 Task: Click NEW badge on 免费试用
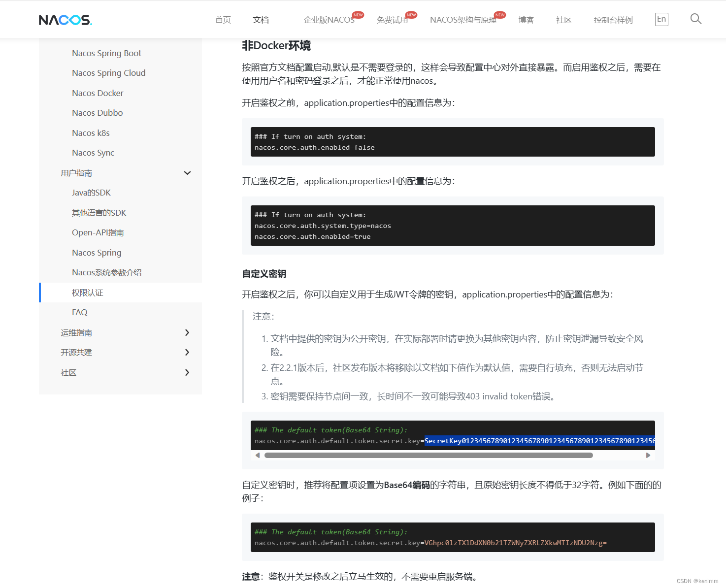tap(411, 15)
